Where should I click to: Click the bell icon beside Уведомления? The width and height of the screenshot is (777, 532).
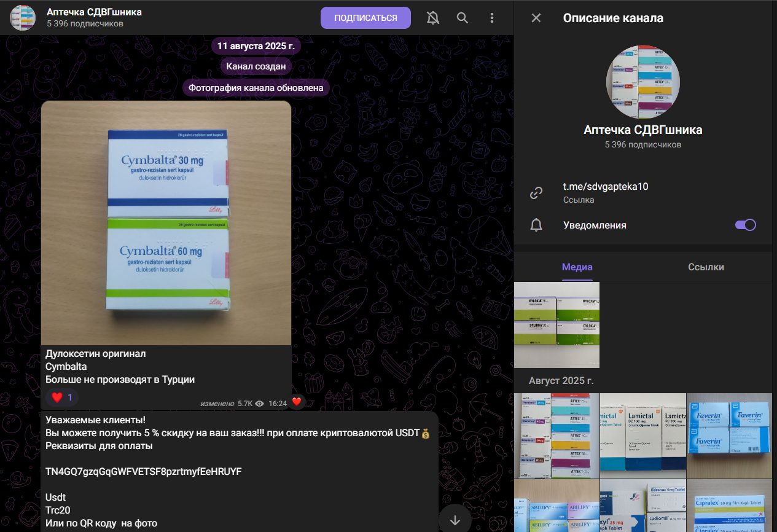tap(536, 225)
